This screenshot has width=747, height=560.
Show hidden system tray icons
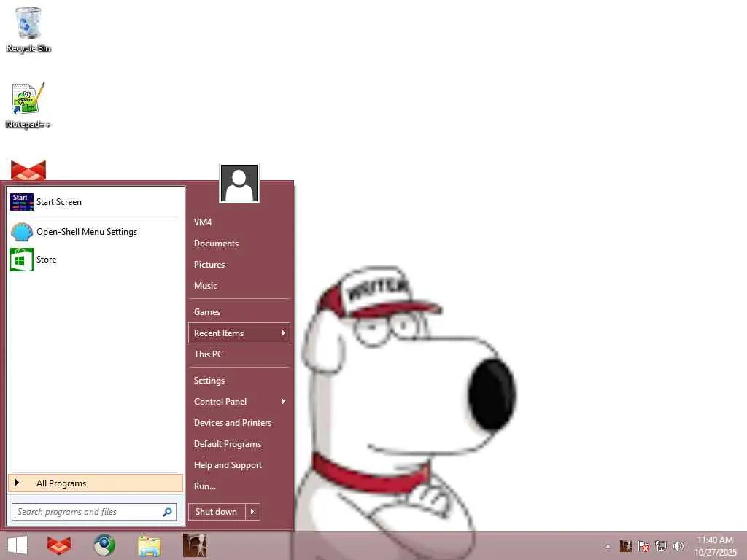608,546
